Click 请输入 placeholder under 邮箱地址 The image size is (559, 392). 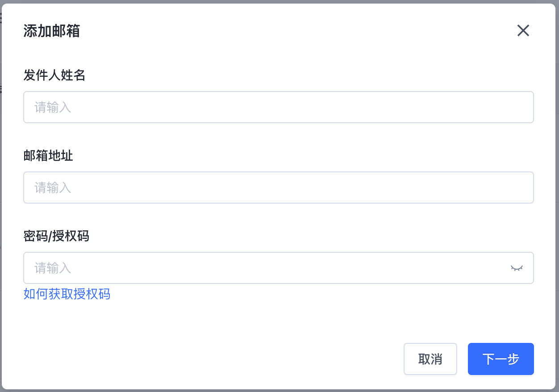[x=53, y=188]
